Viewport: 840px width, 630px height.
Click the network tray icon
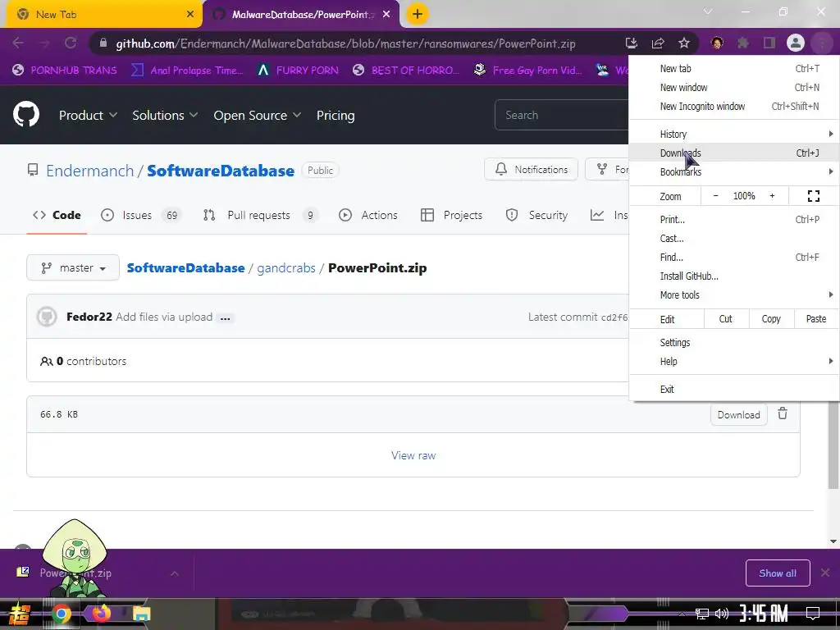point(702,614)
